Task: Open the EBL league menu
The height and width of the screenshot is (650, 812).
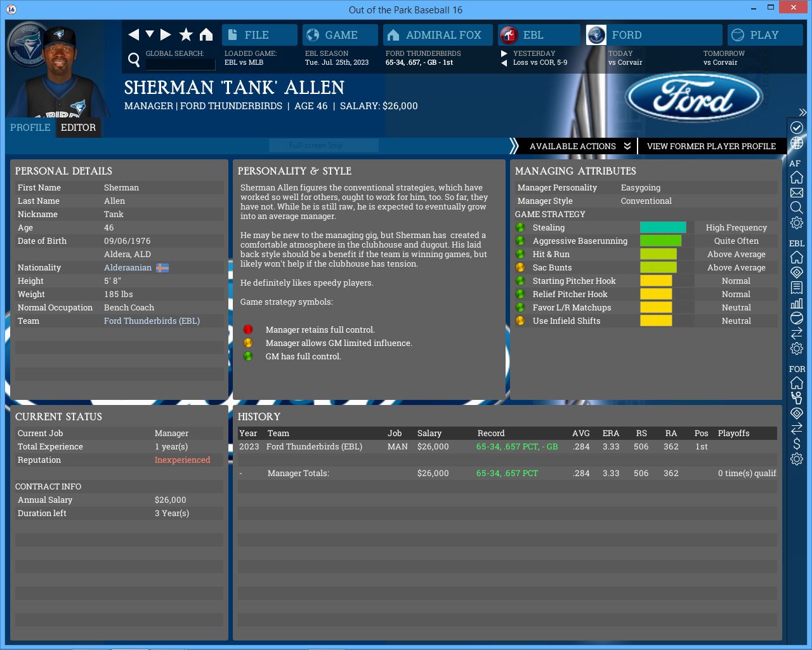Action: pyautogui.click(x=539, y=35)
